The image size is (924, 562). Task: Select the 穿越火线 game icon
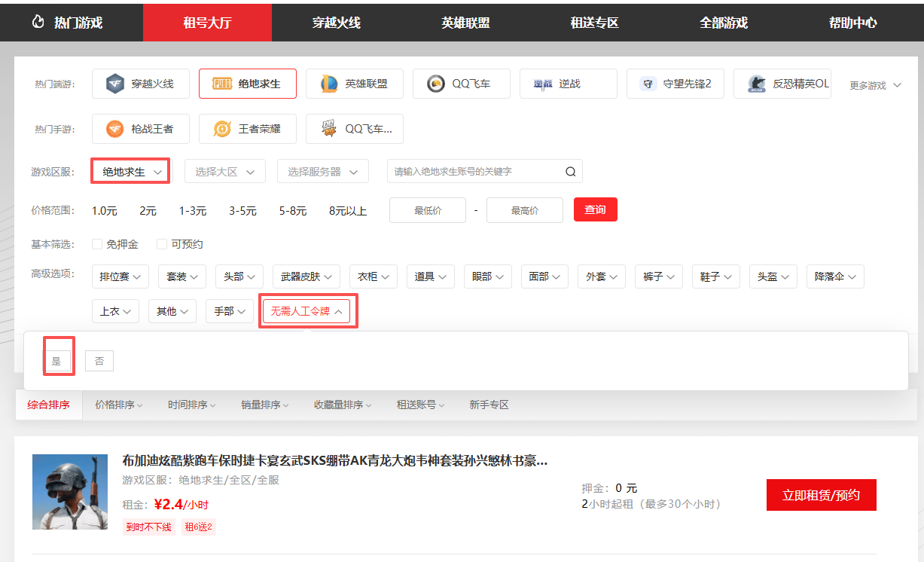[115, 84]
